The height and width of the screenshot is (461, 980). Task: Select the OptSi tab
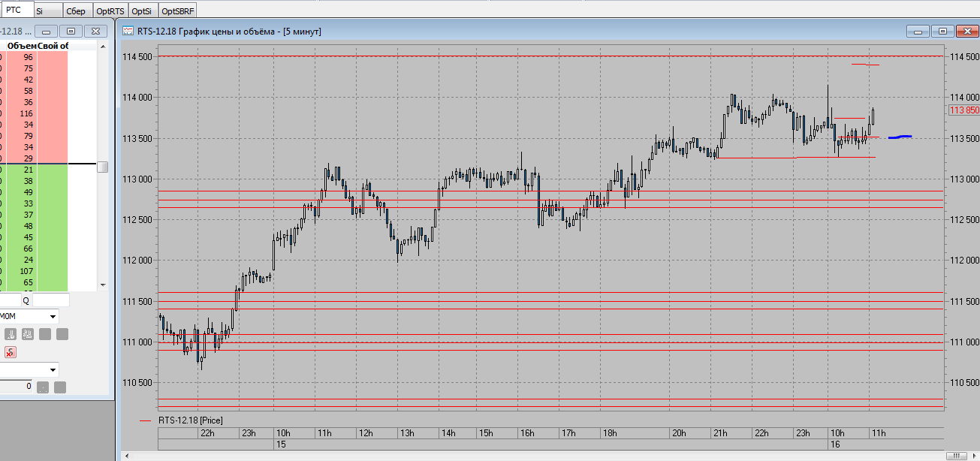142,12
